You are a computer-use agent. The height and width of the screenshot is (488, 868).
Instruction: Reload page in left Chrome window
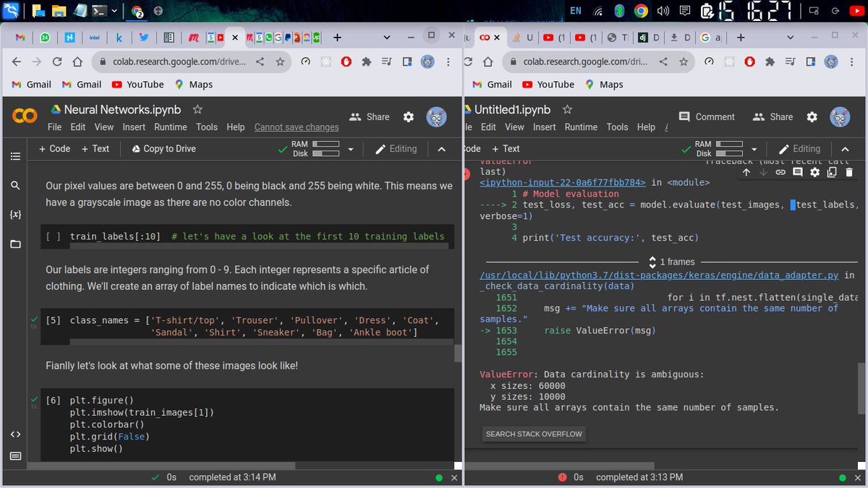56,62
